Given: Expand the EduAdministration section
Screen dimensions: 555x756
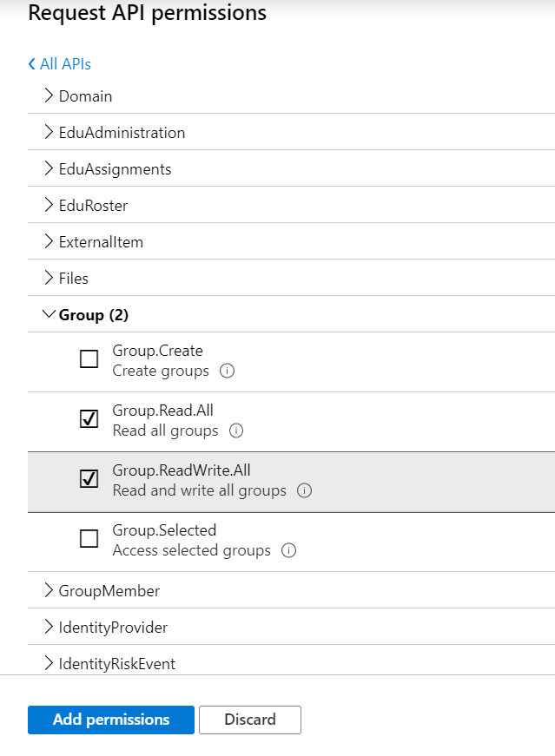Looking at the screenshot, I should (x=292, y=132).
